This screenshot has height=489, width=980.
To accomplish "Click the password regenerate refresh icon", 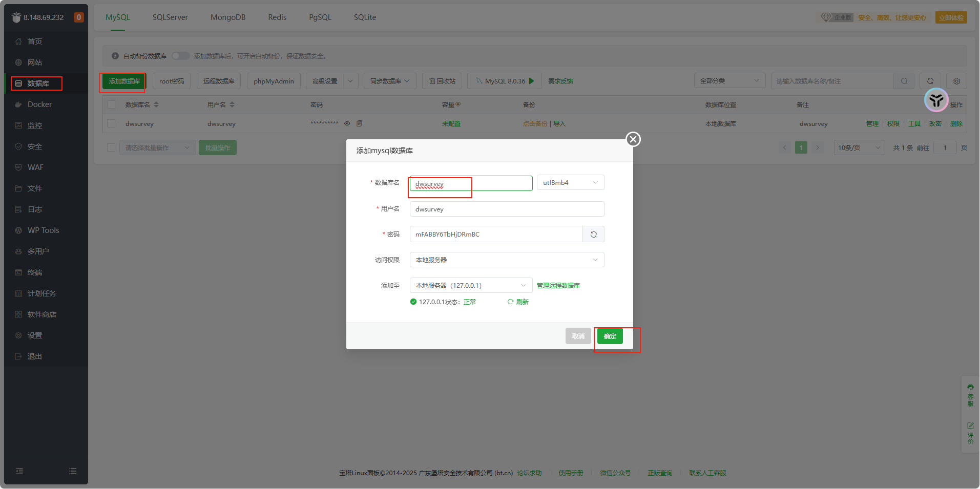I will point(593,235).
